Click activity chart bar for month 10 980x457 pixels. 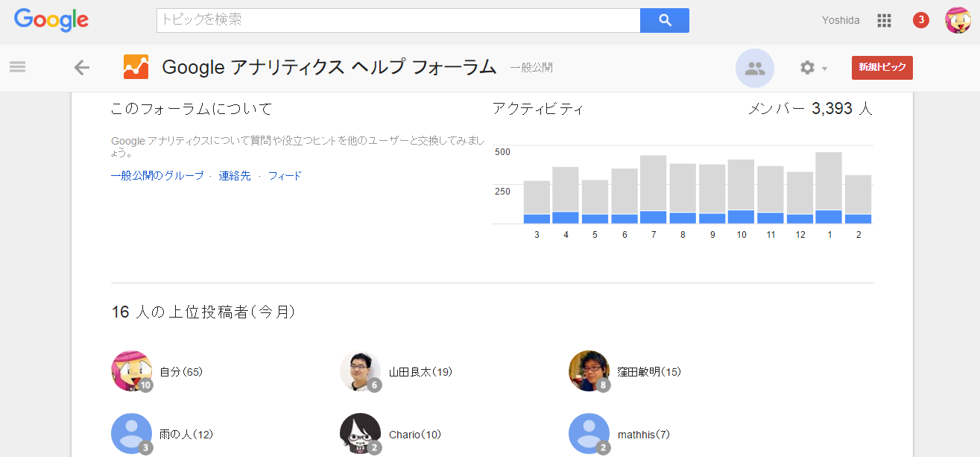tap(742, 192)
